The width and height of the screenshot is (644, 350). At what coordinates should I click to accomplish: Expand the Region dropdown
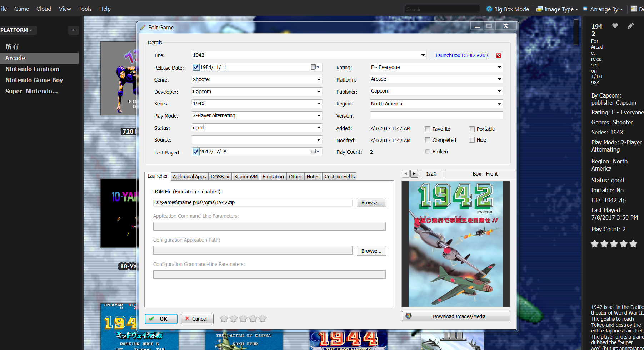point(499,104)
